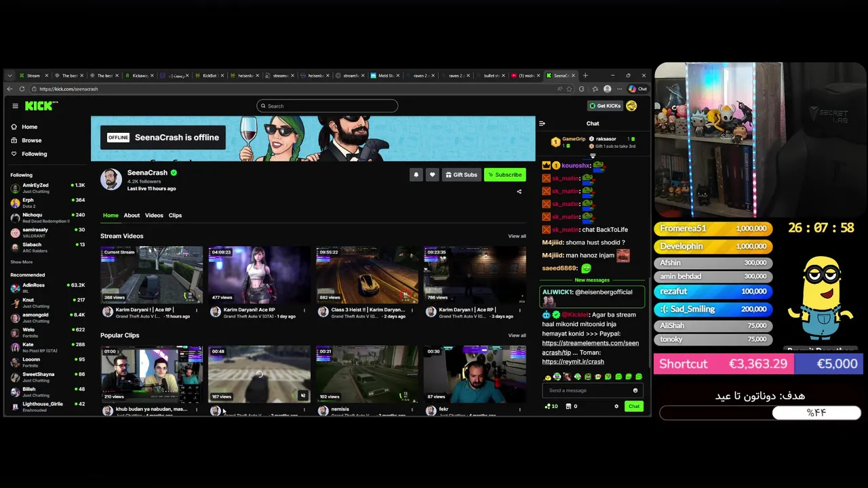Collapse the chat panel with arrow icon

tap(542, 123)
